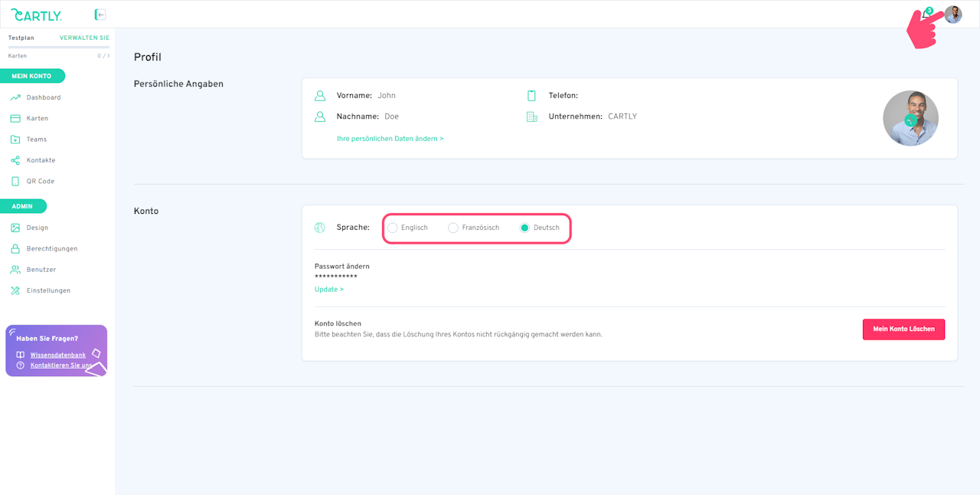Viewport: 980px width, 495px height.
Task: Click Unternehmen value CARTLY
Action: (622, 116)
